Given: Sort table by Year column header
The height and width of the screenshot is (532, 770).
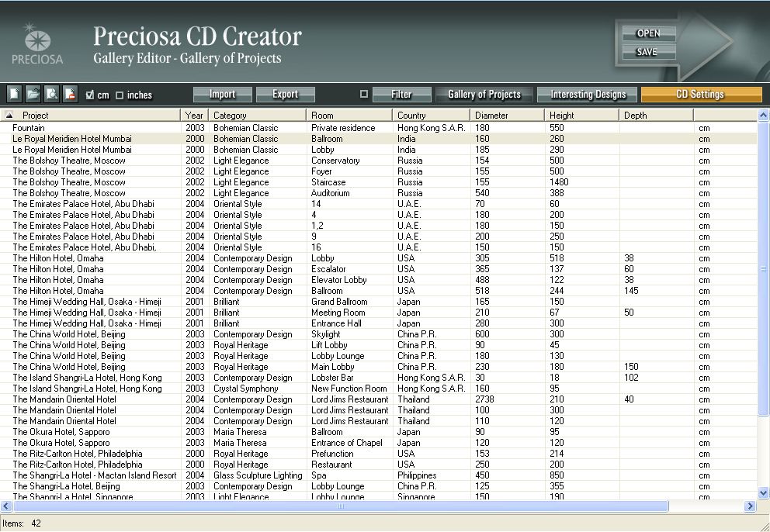Looking at the screenshot, I should point(195,116).
